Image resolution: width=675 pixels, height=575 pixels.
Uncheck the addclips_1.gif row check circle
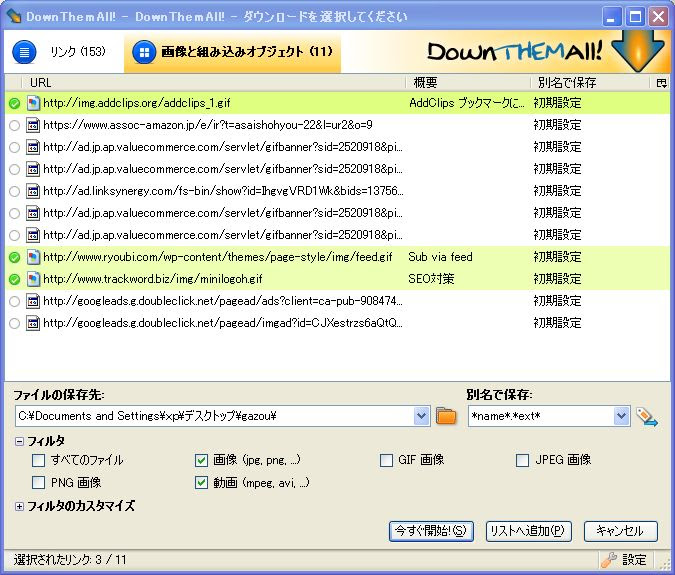pos(15,103)
